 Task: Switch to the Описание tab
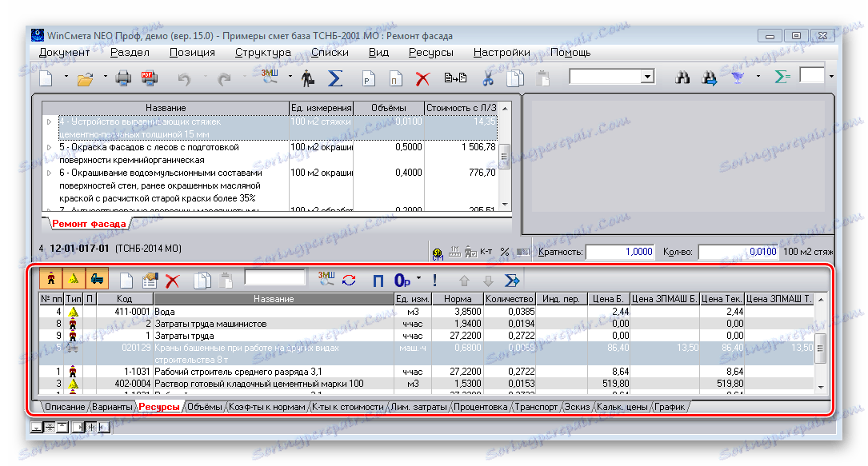pos(65,407)
